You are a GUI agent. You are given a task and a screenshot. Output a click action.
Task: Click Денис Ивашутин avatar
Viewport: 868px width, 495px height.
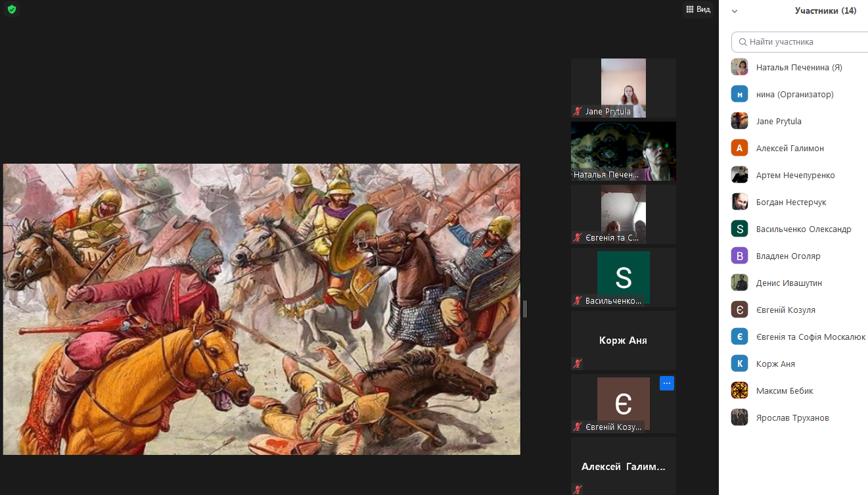point(739,283)
